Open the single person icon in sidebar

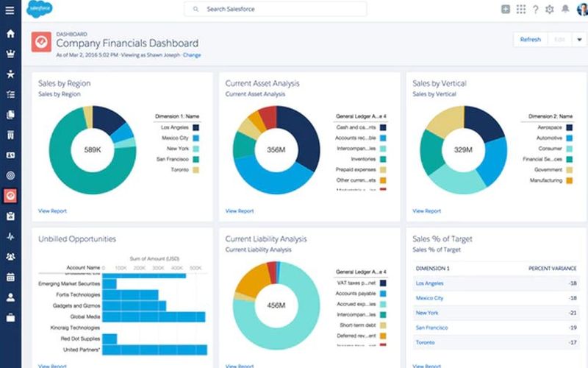coord(10,297)
